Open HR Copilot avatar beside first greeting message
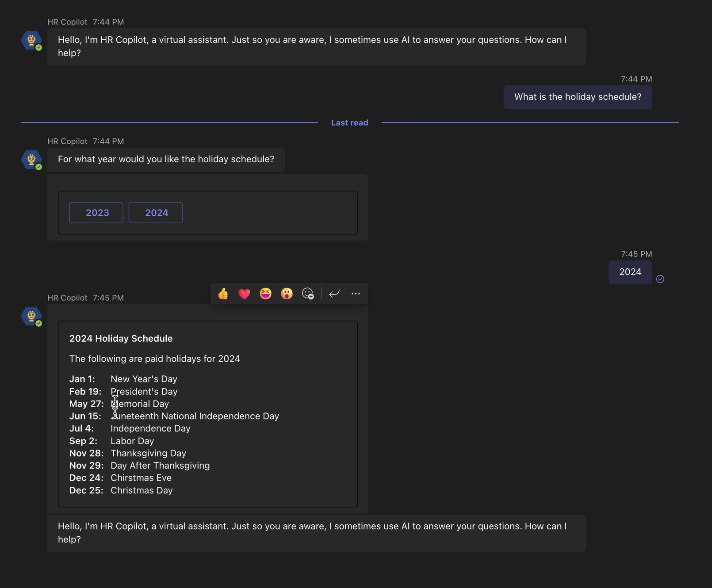Viewport: 712px width, 588px height. coord(31,40)
